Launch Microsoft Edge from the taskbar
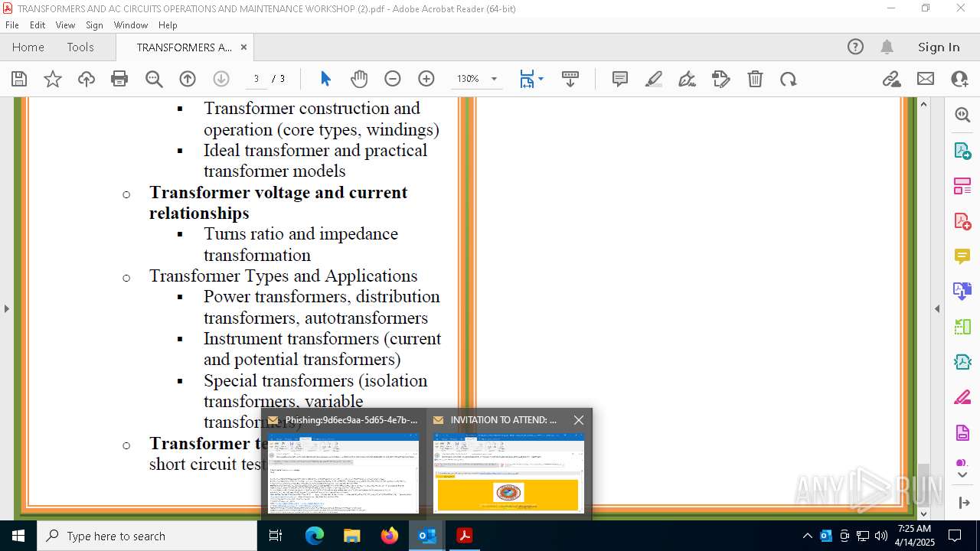980x551 pixels. (x=315, y=536)
